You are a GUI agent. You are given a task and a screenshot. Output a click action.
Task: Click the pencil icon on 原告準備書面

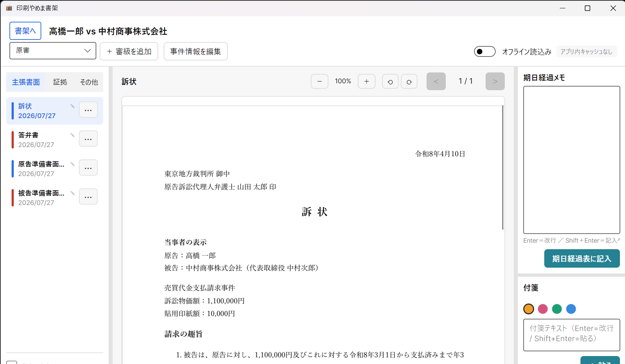(x=72, y=164)
